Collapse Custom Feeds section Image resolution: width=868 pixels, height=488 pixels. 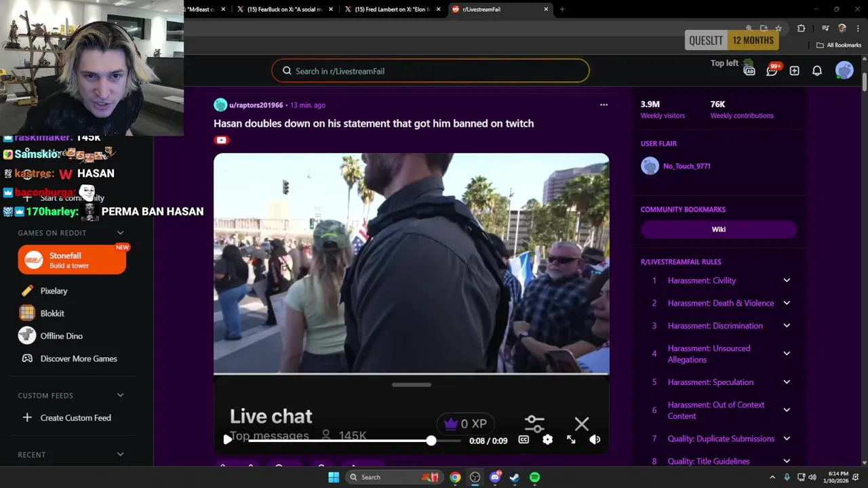pos(120,395)
